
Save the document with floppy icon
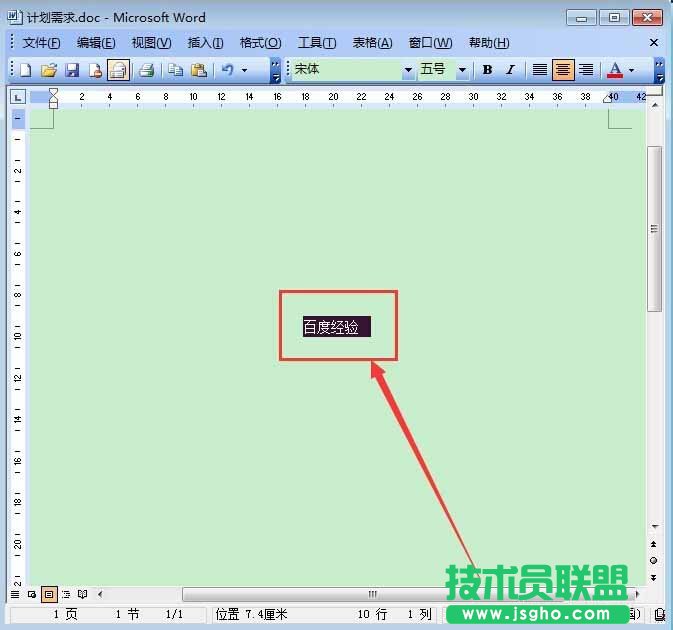pyautogui.click(x=72, y=70)
